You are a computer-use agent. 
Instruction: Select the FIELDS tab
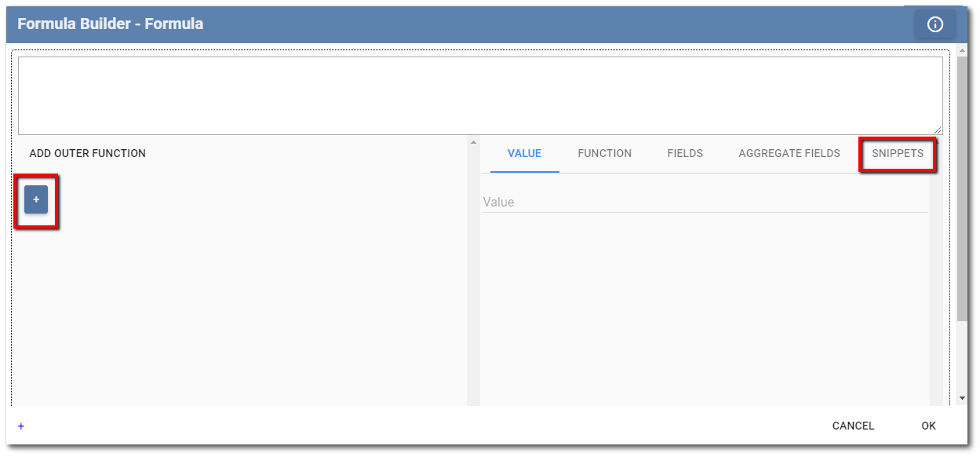tap(685, 153)
